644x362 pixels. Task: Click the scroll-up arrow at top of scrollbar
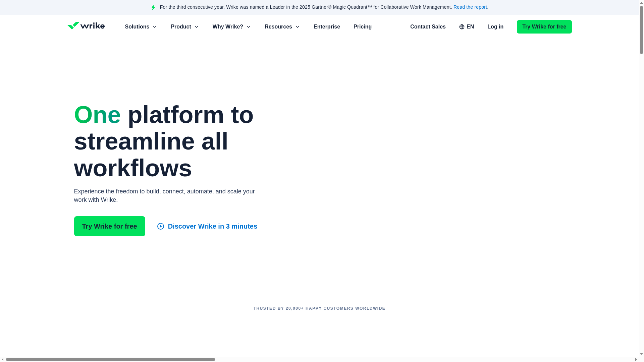point(641,3)
